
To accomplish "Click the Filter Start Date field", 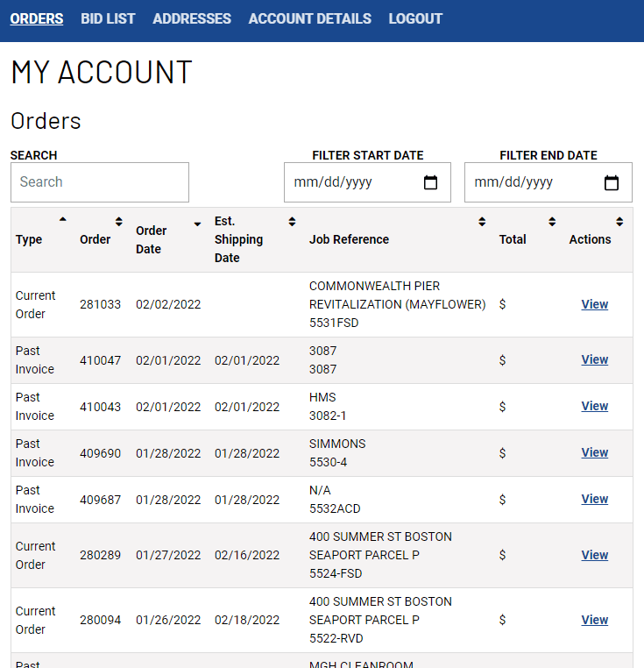I will (x=367, y=182).
